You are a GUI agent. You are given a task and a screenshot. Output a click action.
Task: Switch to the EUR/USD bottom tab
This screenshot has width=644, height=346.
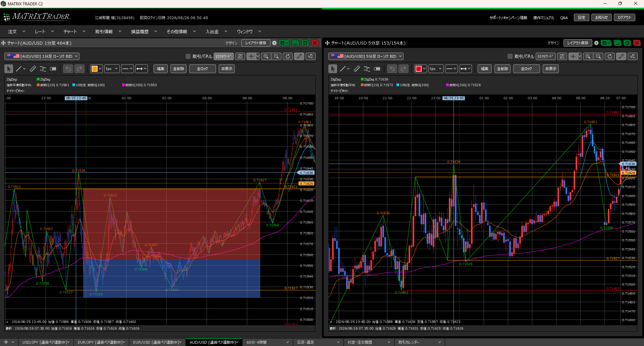pyautogui.click(x=157, y=342)
